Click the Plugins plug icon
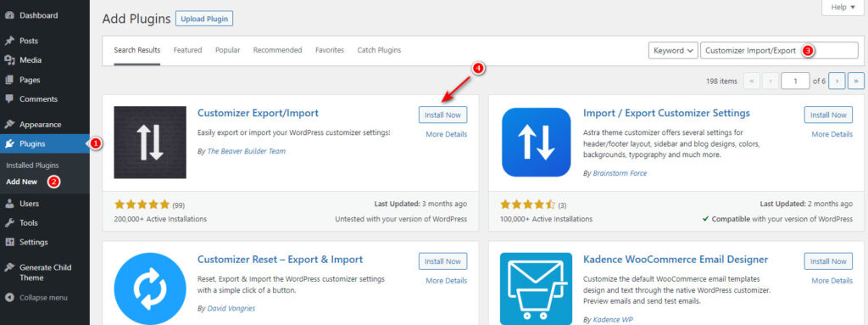868x325 pixels. pyautogui.click(x=8, y=144)
